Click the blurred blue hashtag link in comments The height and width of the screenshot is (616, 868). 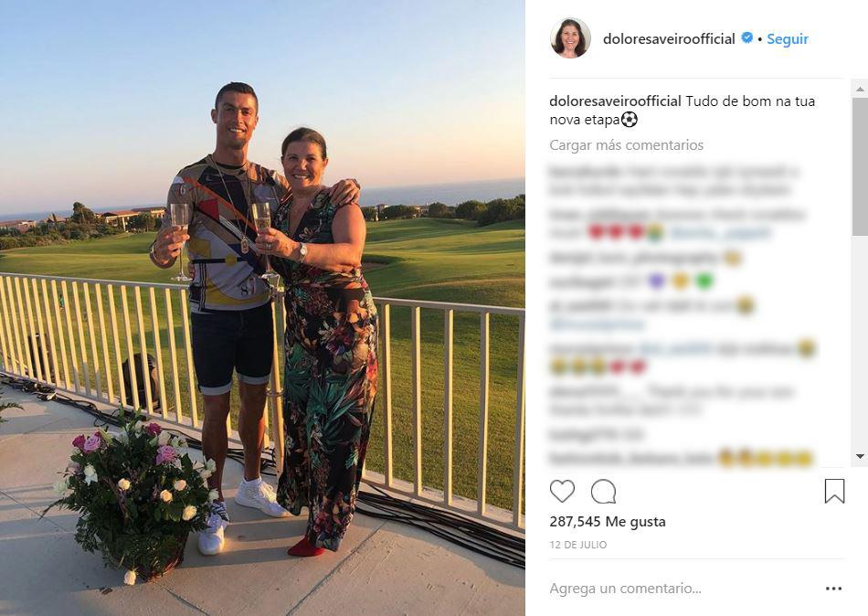point(597,324)
